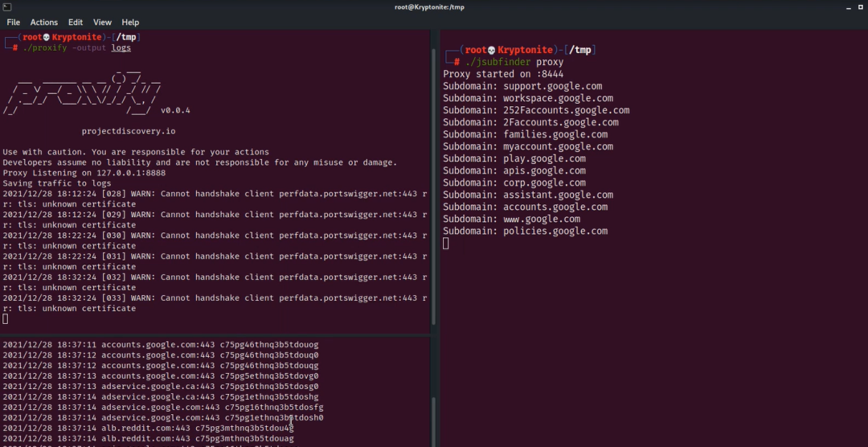Click Subdomain families.google.com line

[x=526, y=134]
